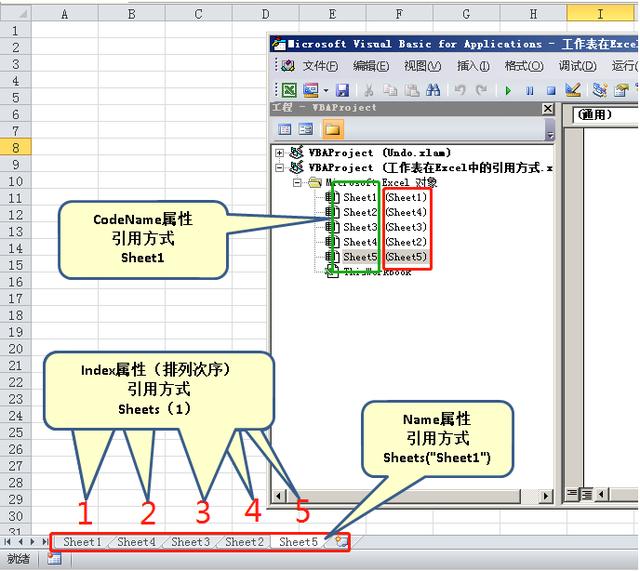The height and width of the screenshot is (571, 640).
Task: Click the Insert UserForm toolbar icon
Action: pos(310,90)
